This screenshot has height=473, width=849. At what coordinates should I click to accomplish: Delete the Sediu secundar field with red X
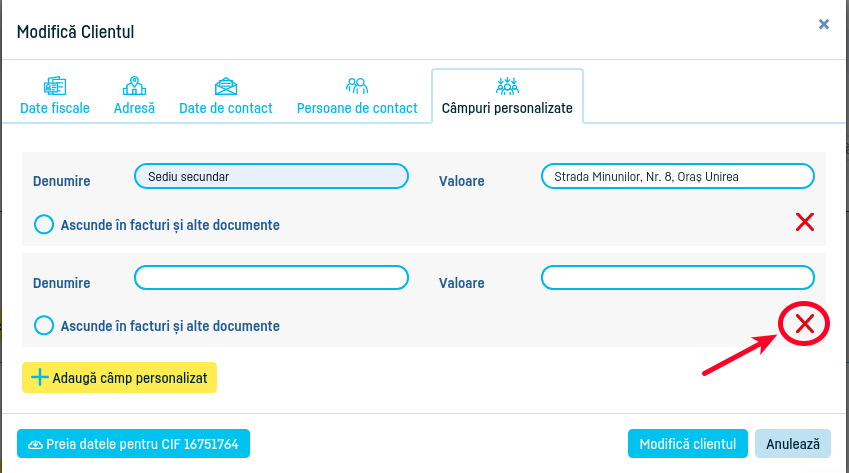point(804,223)
